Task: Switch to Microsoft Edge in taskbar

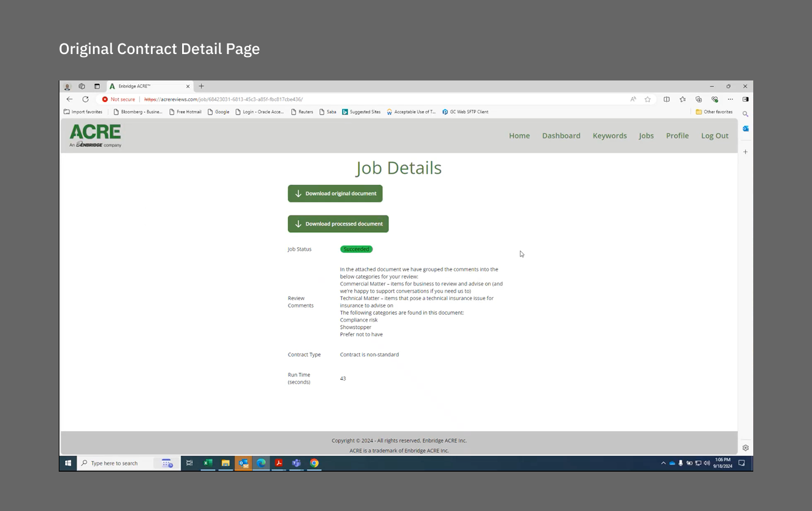Action: point(261,463)
